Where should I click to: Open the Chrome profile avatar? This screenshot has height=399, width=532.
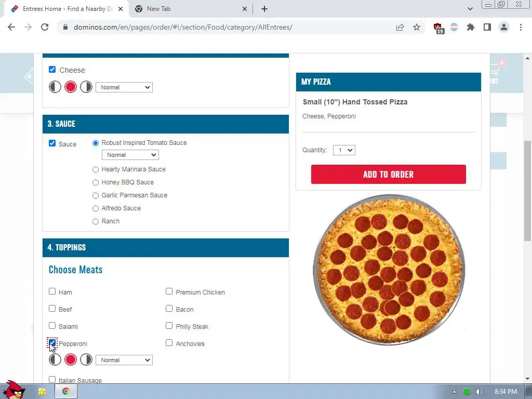pos(504,27)
